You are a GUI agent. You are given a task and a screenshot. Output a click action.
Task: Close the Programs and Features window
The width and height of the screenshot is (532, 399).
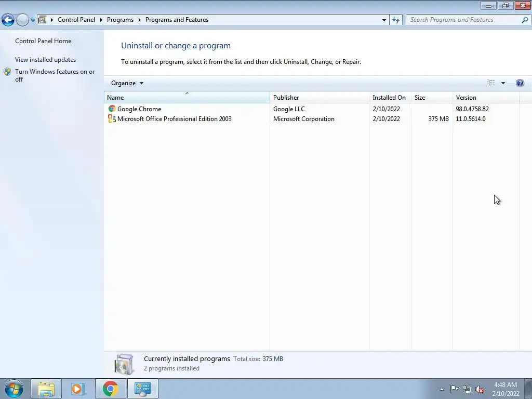tap(523, 5)
